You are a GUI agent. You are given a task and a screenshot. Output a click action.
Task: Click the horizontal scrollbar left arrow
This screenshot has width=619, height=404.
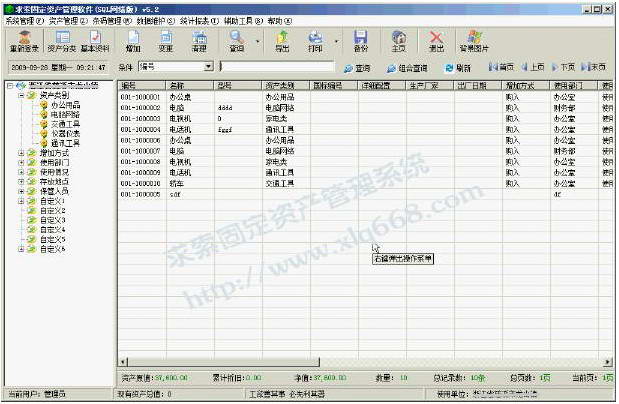coord(123,361)
